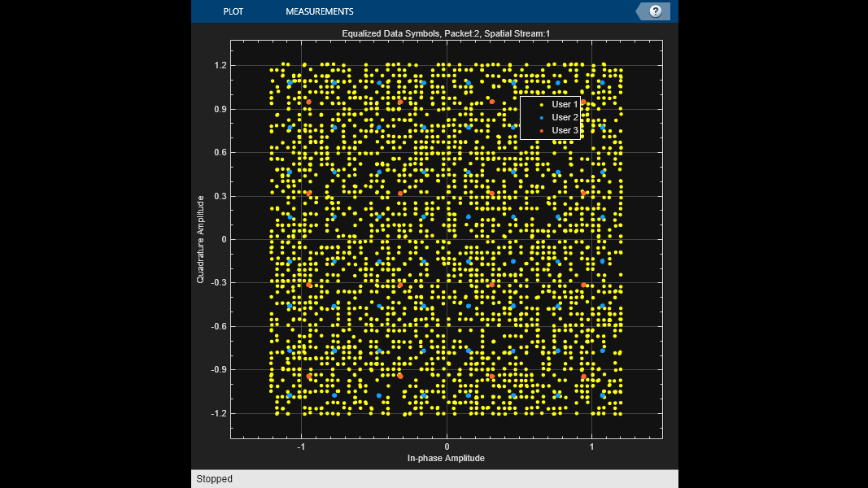This screenshot has width=868, height=488.
Task: Switch to the PLOT tab
Action: click(x=233, y=11)
